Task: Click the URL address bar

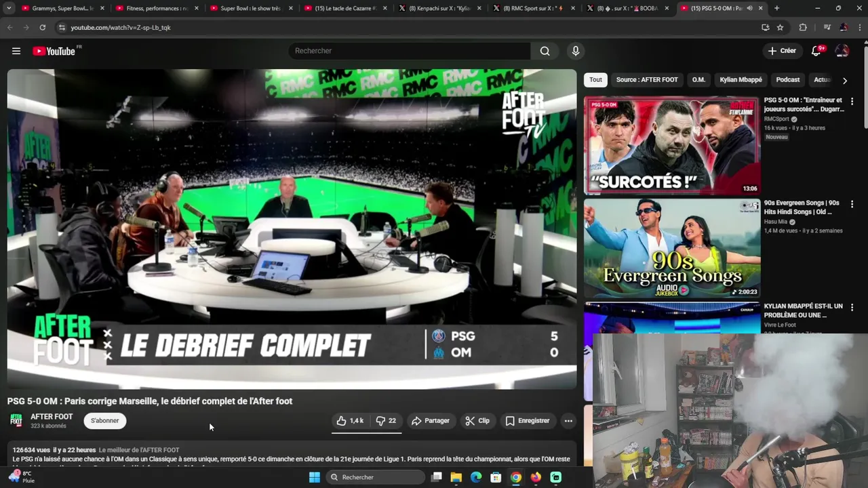Action: tap(407, 27)
